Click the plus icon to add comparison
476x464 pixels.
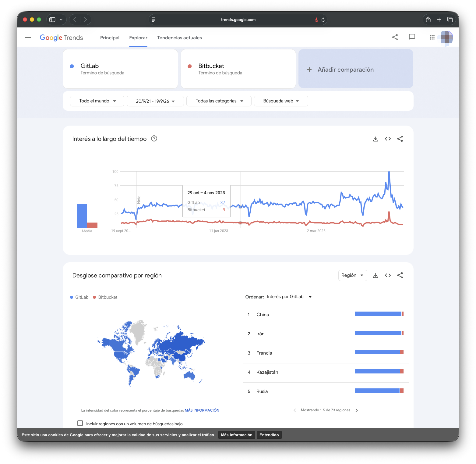pyautogui.click(x=309, y=70)
